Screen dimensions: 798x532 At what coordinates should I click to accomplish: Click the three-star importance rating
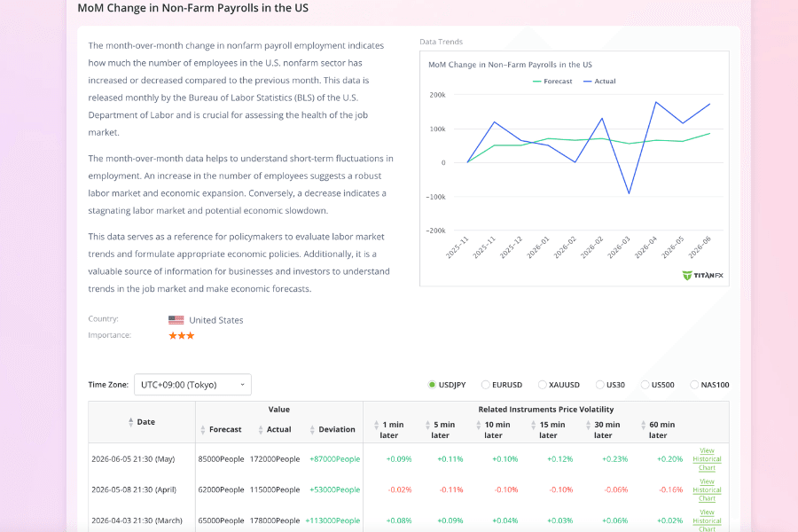pyautogui.click(x=182, y=335)
